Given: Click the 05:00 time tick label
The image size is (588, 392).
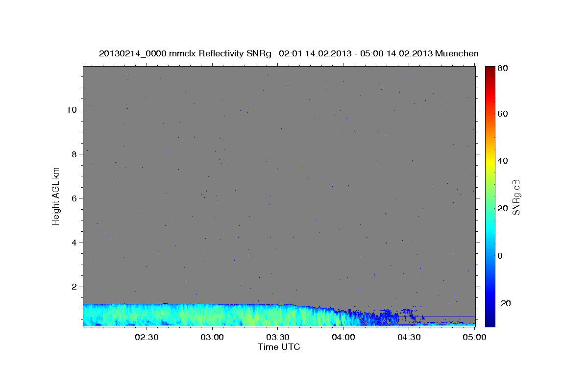Looking at the screenshot, I should [x=475, y=338].
